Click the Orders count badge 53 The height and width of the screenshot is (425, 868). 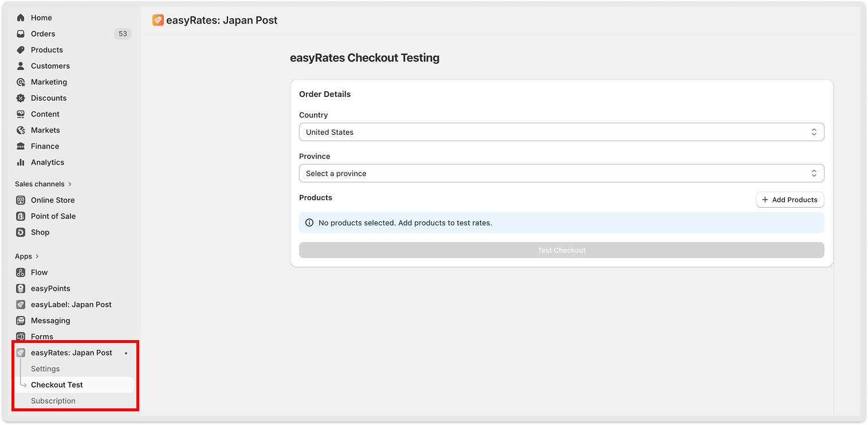(123, 34)
